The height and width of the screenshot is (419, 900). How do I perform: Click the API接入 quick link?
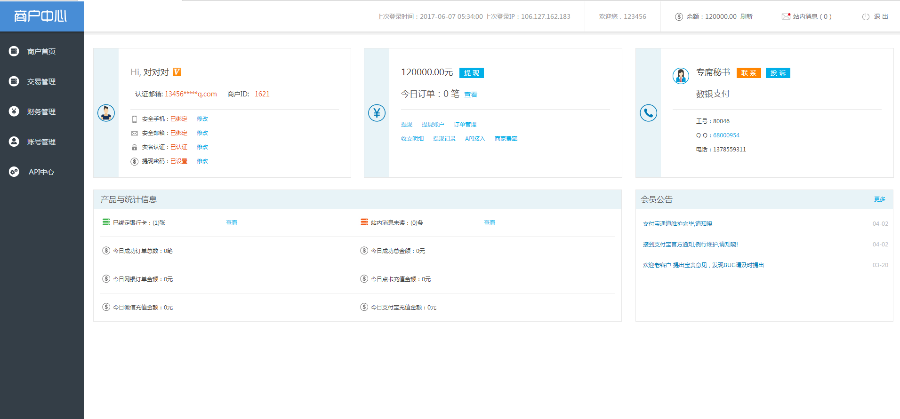[475, 138]
